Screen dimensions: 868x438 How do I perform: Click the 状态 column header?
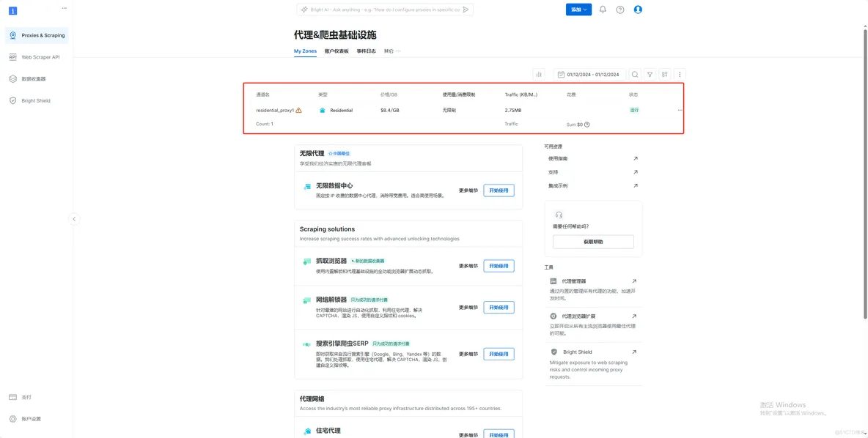click(633, 94)
